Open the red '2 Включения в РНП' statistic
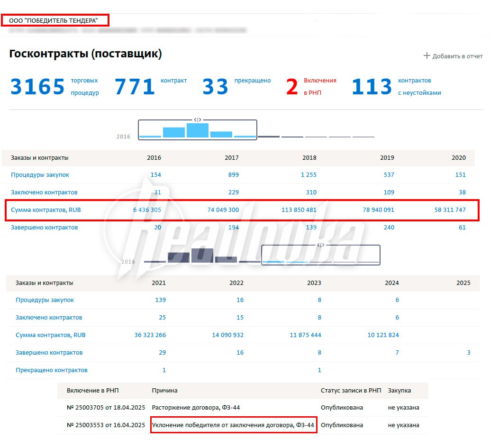 click(292, 87)
